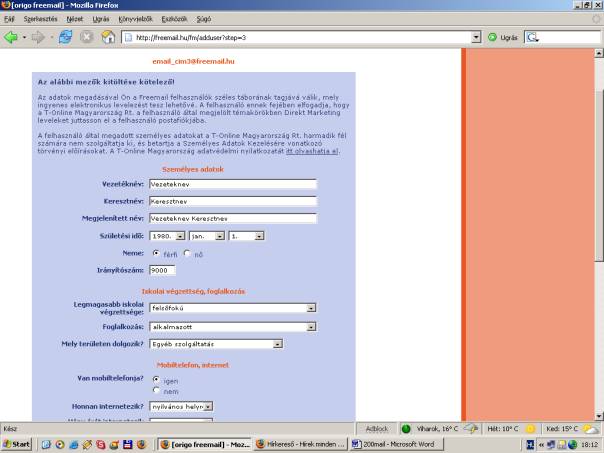604x453 pixels.
Task: Click the Forward arrow icon
Action: click(40, 37)
